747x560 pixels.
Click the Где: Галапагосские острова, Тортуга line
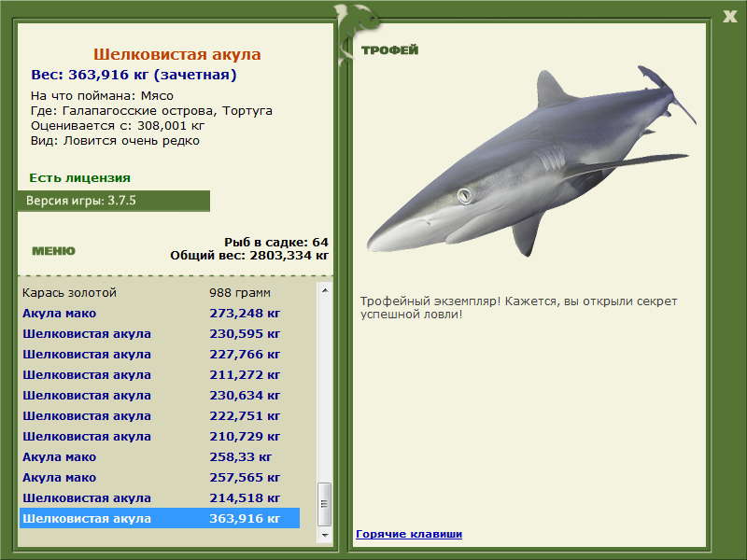[151, 111]
